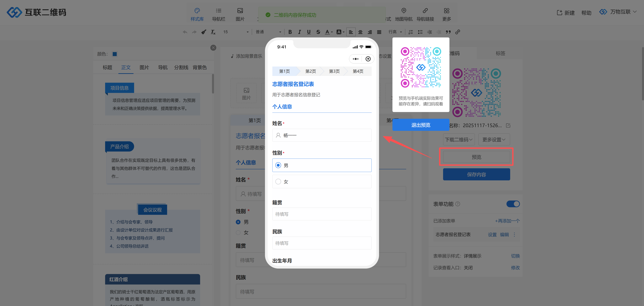
Task: Click the 保存内容 button
Action: pyautogui.click(x=476, y=174)
